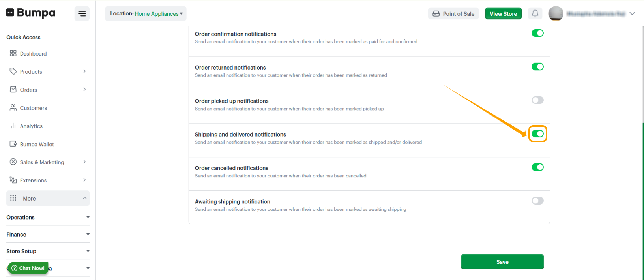Image resolution: width=644 pixels, height=280 pixels.
Task: Click the More dots grid icon
Action: coord(13,198)
